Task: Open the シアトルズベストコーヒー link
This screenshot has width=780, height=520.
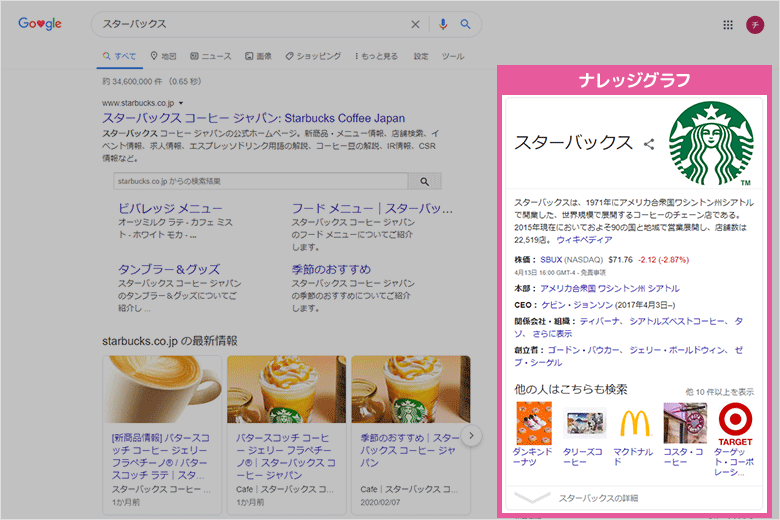Action: point(676,321)
